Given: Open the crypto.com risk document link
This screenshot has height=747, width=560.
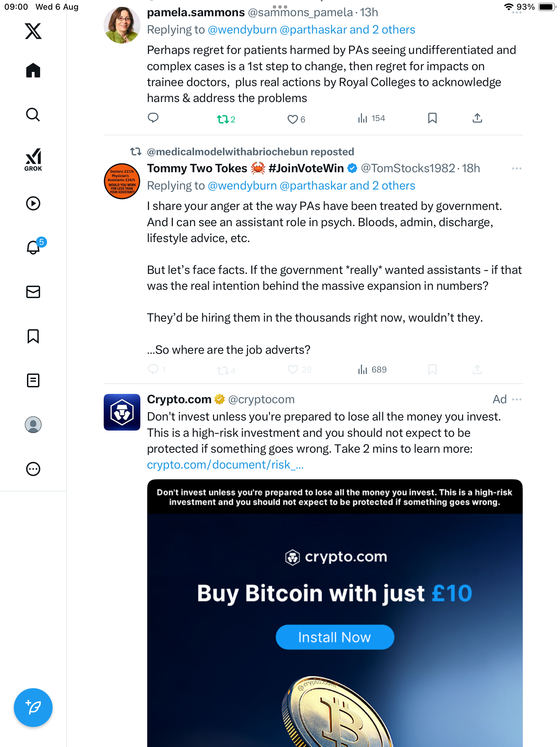Looking at the screenshot, I should (225, 465).
